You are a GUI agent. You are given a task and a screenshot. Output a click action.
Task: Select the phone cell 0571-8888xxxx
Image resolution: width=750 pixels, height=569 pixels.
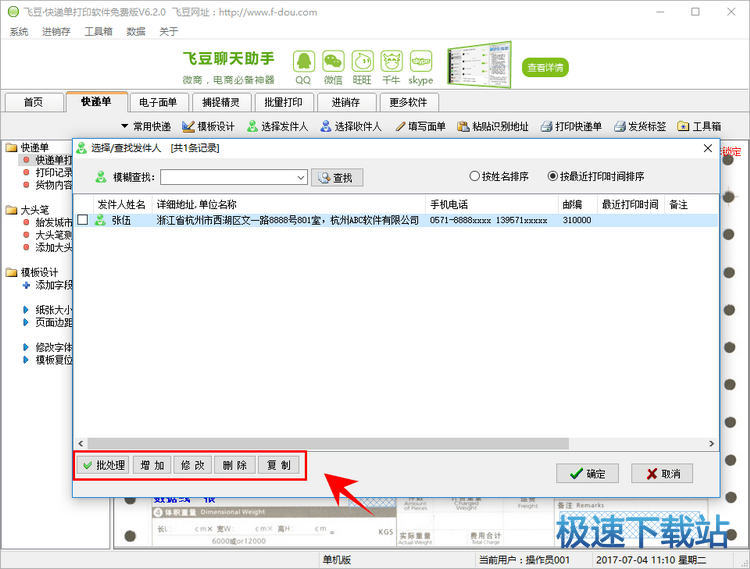[x=488, y=220]
